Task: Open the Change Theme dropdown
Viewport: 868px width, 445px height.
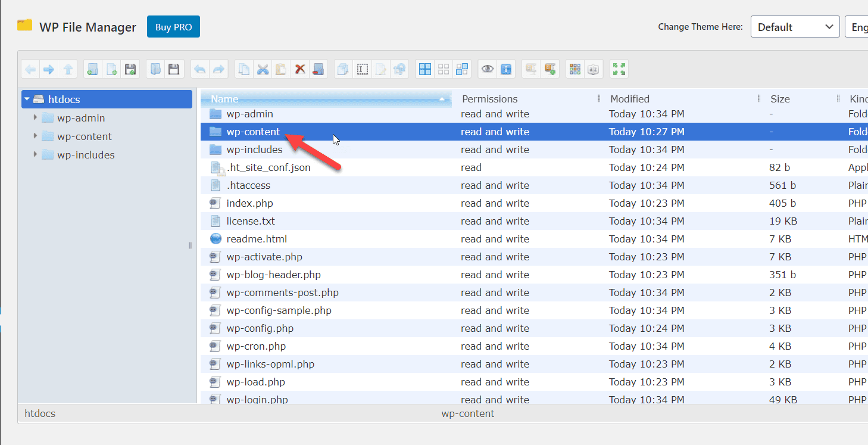Action: [795, 27]
